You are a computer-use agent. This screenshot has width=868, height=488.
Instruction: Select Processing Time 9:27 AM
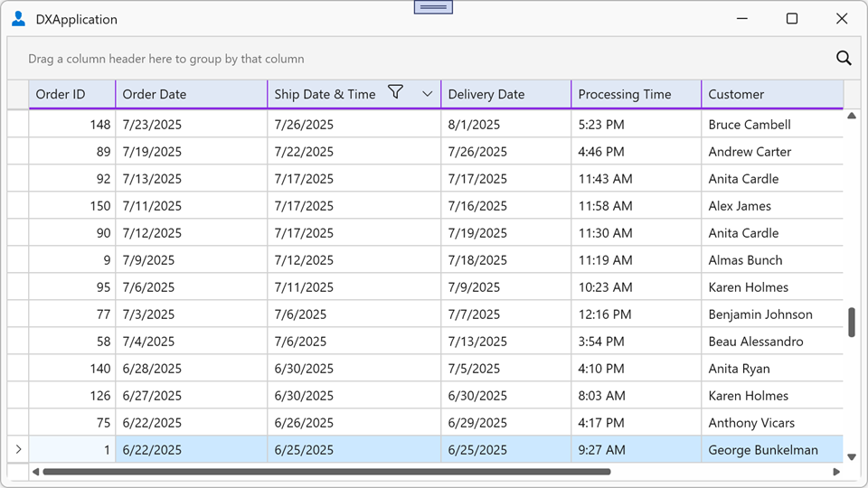point(636,450)
